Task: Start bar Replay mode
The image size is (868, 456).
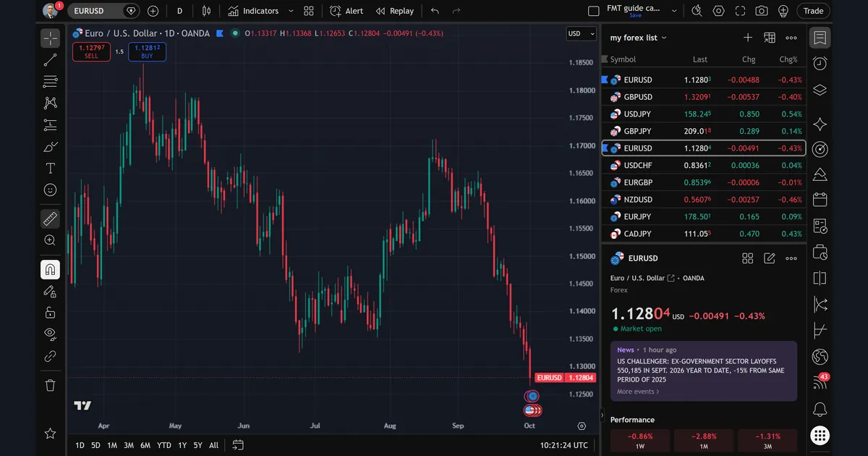Action: point(395,11)
